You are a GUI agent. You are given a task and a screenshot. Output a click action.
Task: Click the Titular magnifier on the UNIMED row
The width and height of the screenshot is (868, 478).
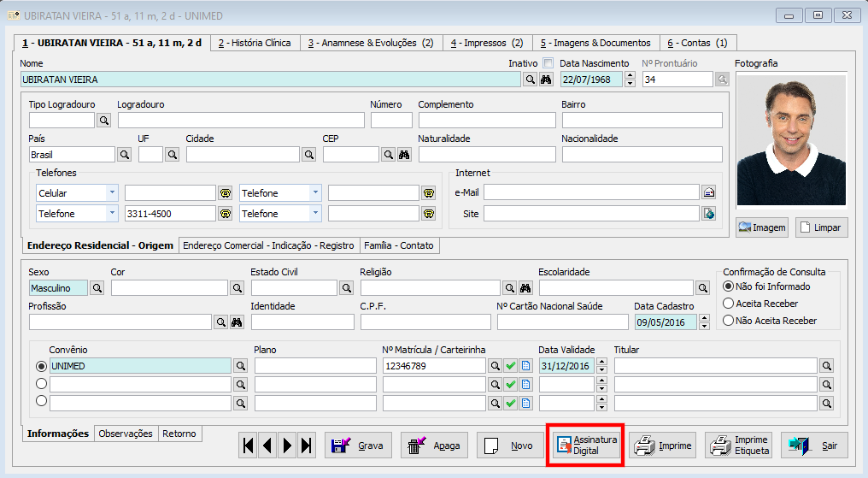[826, 366]
